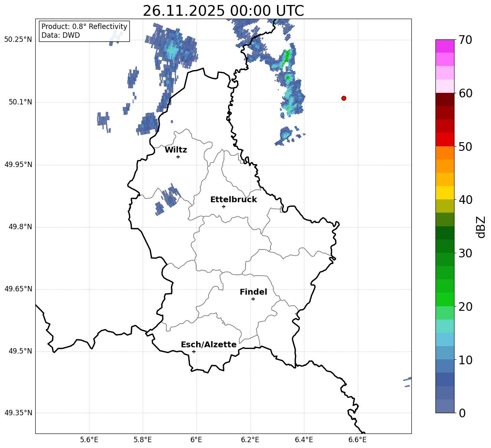Click the Wiltz station cross marker
Viewport: 491px width, 448px height.
tap(178, 157)
